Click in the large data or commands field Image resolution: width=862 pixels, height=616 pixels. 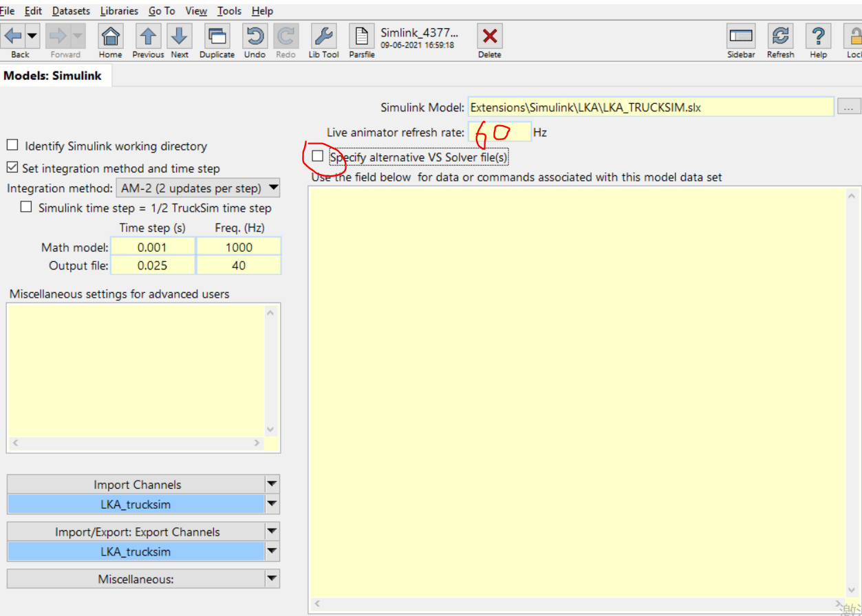click(577, 392)
